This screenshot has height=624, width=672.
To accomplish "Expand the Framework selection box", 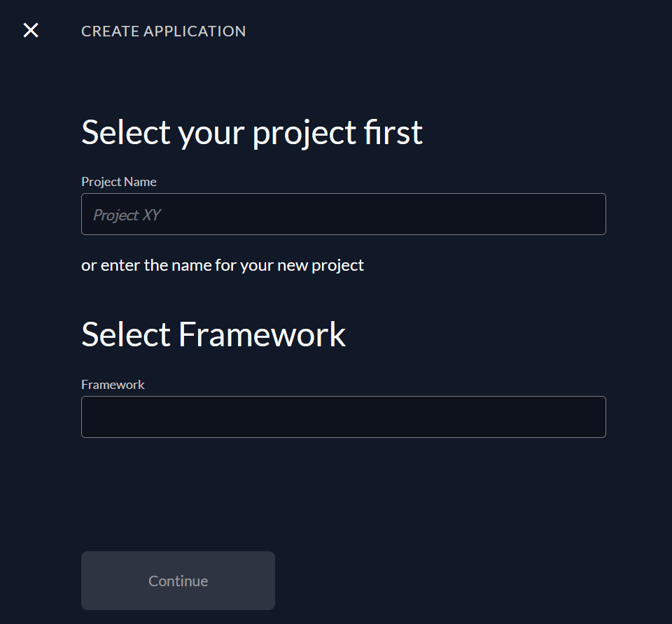I will click(x=343, y=417).
